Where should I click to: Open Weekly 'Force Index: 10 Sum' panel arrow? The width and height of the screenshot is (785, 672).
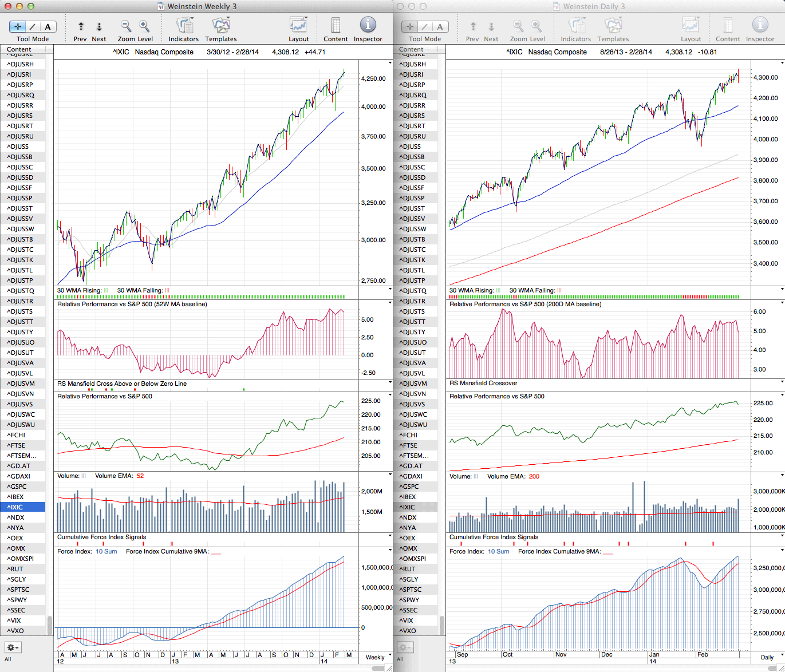coord(390,551)
